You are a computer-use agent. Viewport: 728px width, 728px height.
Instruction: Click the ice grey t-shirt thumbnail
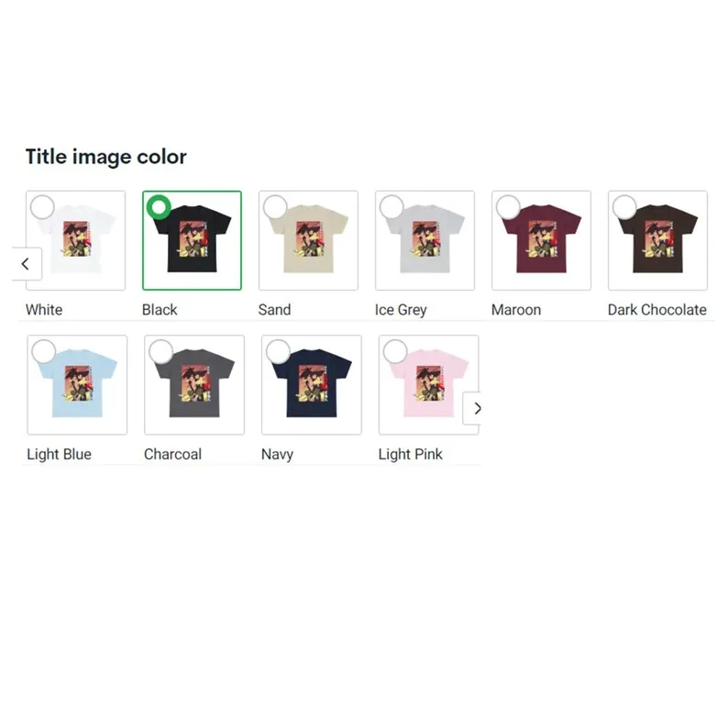click(x=425, y=240)
